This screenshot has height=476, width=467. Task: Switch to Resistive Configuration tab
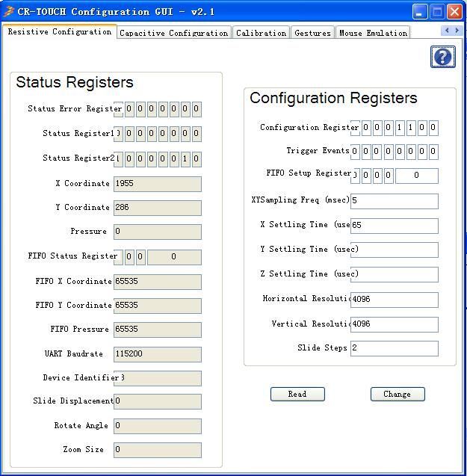pyautogui.click(x=60, y=31)
